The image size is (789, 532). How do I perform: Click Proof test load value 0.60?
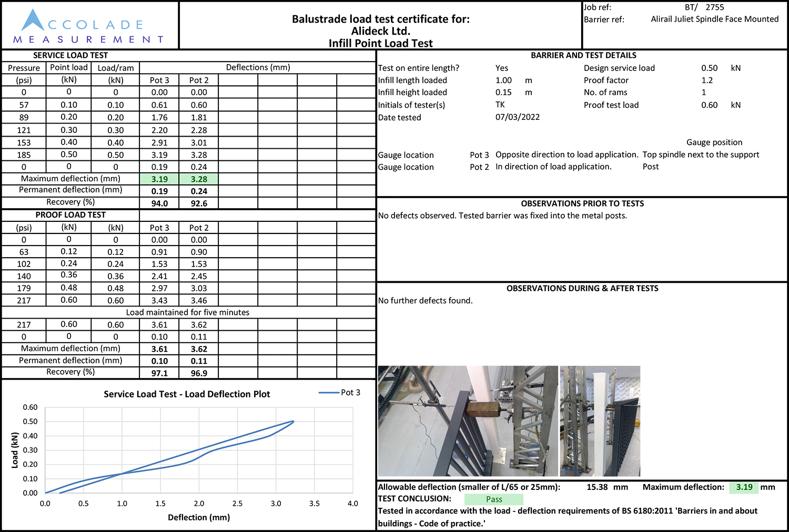[x=709, y=105]
